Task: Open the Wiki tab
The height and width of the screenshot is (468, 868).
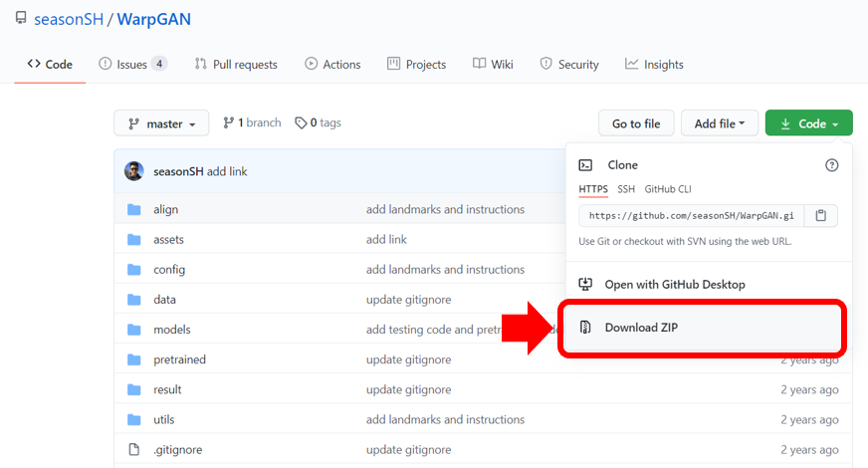Action: coord(494,65)
